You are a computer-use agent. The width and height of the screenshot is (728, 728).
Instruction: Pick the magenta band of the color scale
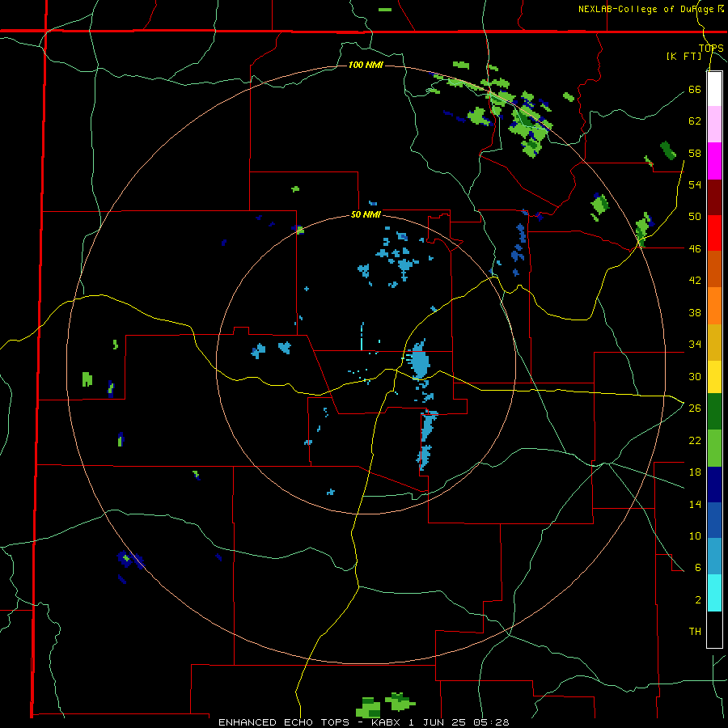tap(714, 161)
